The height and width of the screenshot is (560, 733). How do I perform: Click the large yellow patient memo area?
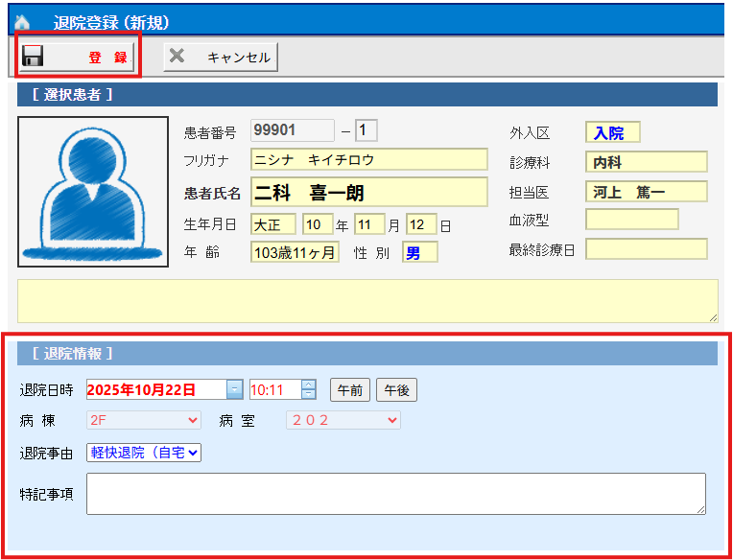click(367, 301)
